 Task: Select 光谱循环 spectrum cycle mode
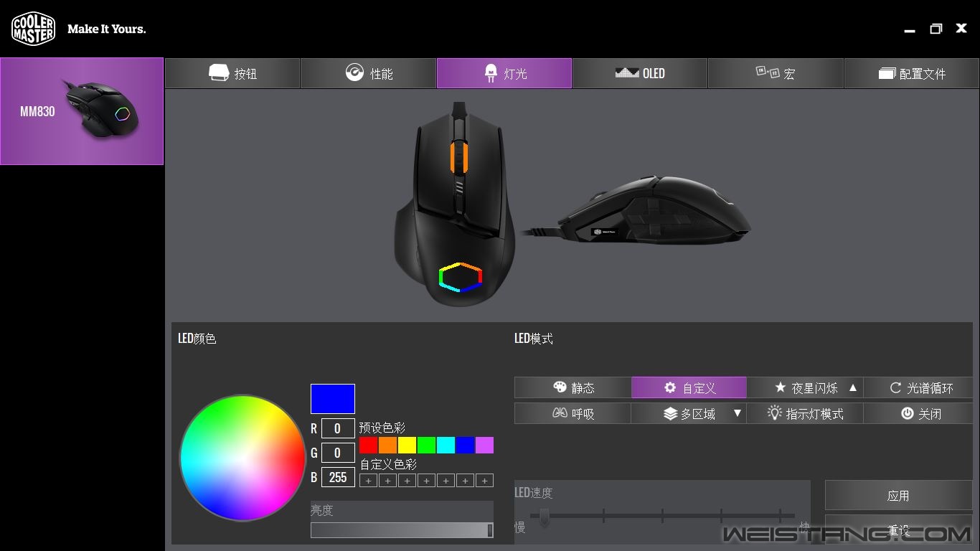point(918,387)
